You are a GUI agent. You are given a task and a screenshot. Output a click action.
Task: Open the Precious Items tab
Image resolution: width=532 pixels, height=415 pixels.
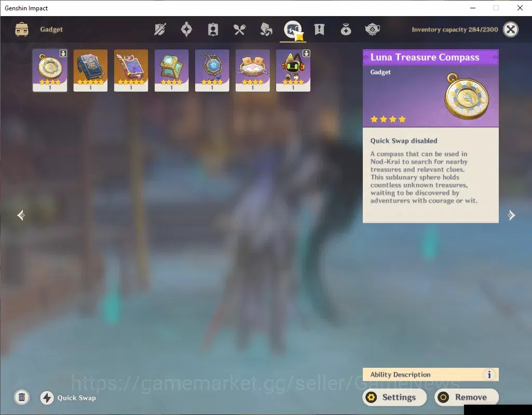[x=346, y=30]
